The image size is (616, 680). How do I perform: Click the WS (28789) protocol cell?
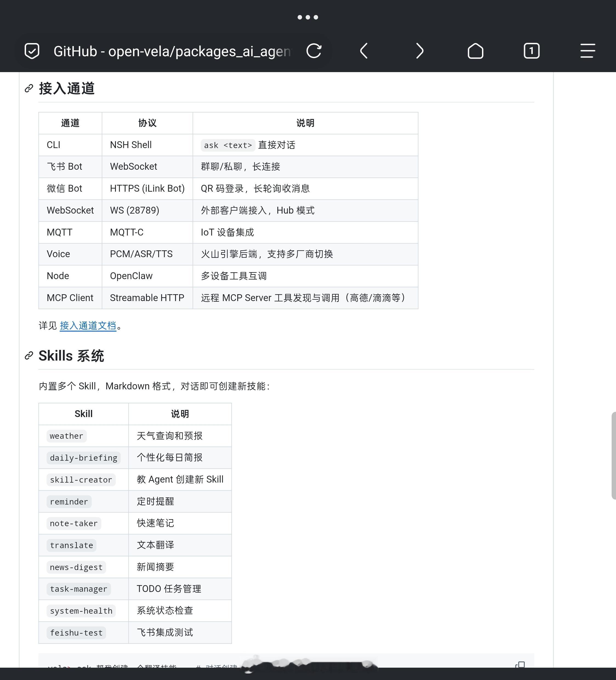pos(147,211)
